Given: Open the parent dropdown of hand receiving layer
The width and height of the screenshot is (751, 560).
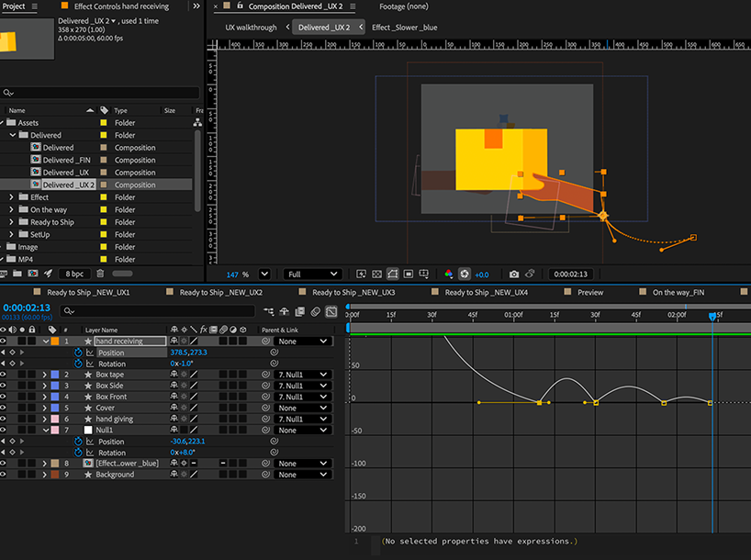Looking at the screenshot, I should pyautogui.click(x=302, y=342).
